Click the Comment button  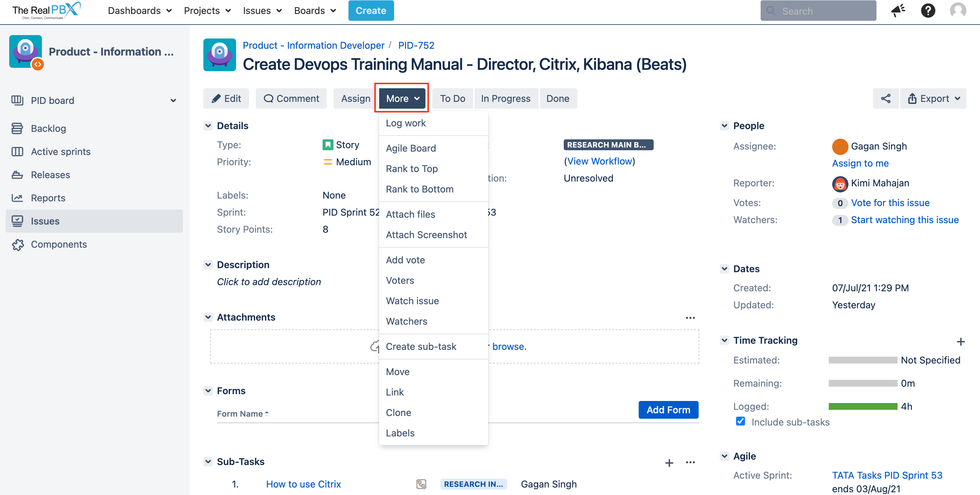coord(291,98)
